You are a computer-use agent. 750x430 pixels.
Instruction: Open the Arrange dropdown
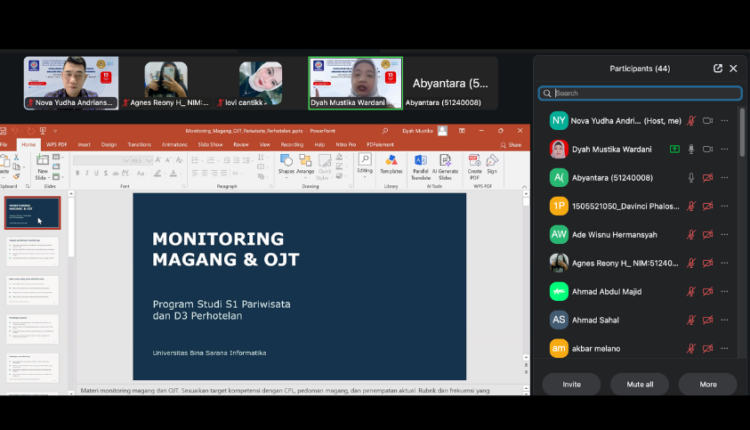305,165
